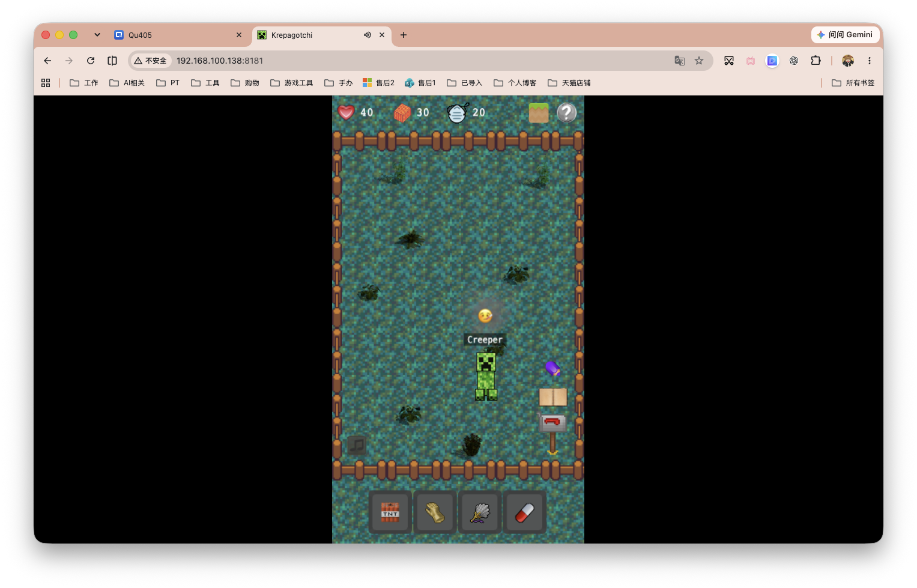Toggle the in-game music note button

pos(357,445)
